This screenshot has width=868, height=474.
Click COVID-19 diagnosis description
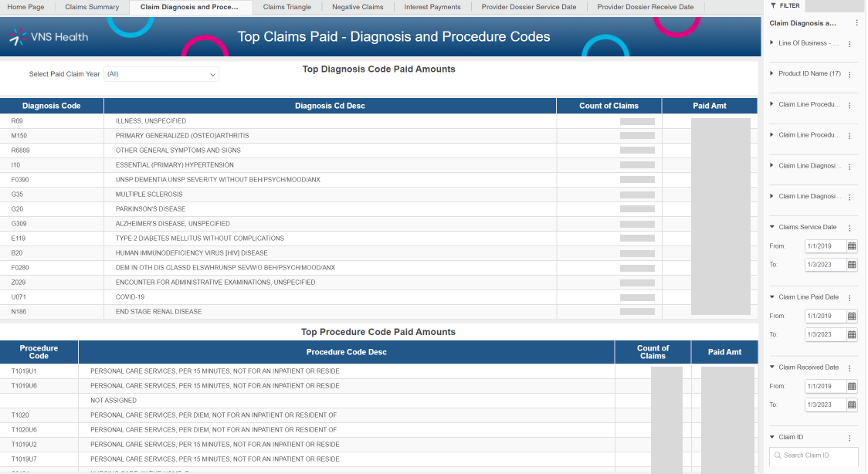click(x=130, y=297)
